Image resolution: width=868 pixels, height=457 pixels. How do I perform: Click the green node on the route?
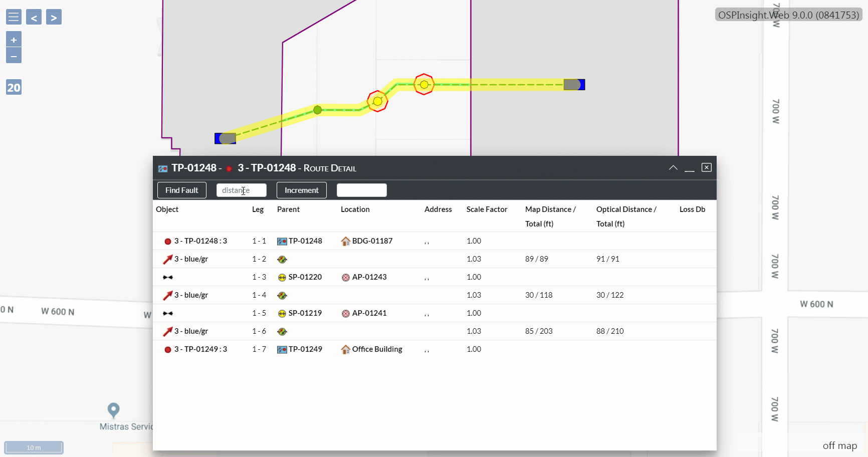tap(317, 110)
